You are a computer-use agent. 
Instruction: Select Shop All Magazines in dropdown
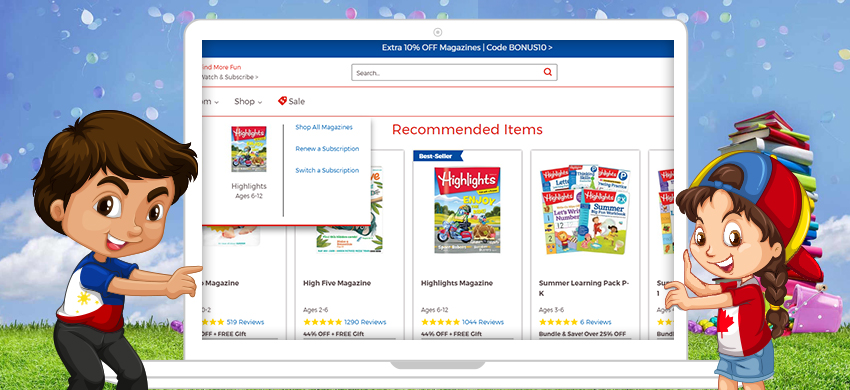(x=324, y=127)
